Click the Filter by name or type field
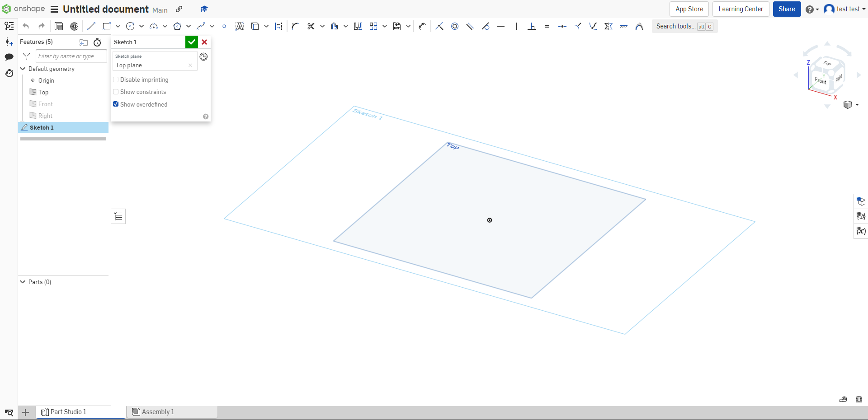The image size is (868, 420). point(71,56)
